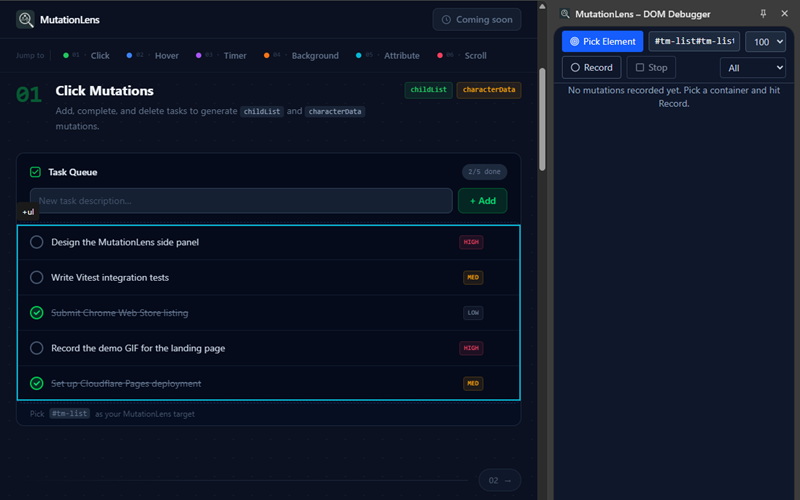This screenshot has width=800, height=500.
Task: Jump to 04 Background section
Action: click(301, 56)
